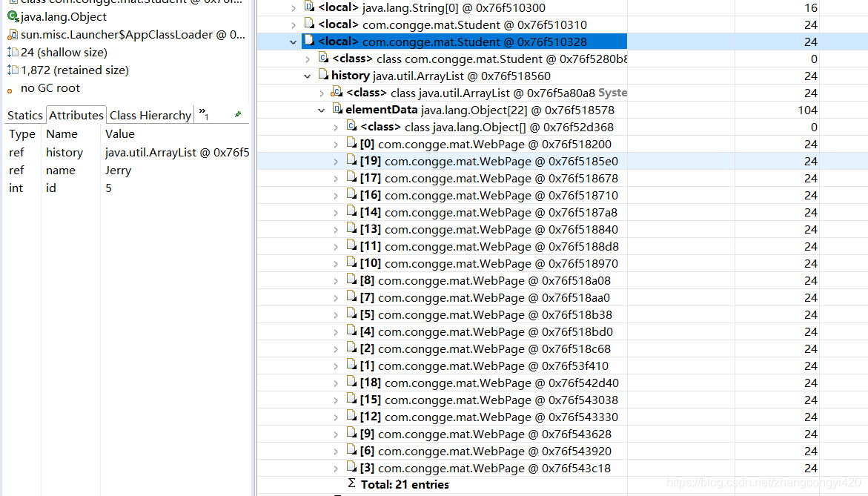
Task: Show hidden tabs via overflow chevron
Action: (x=203, y=113)
